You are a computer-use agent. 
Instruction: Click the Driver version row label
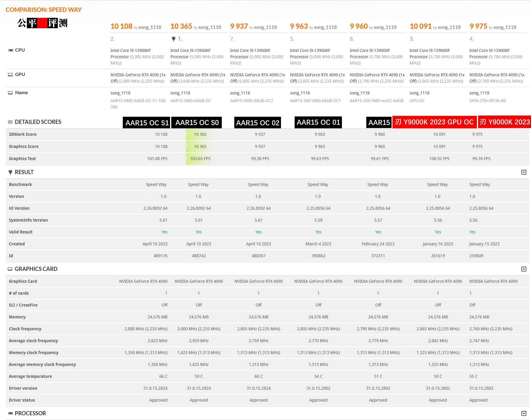[23, 389]
